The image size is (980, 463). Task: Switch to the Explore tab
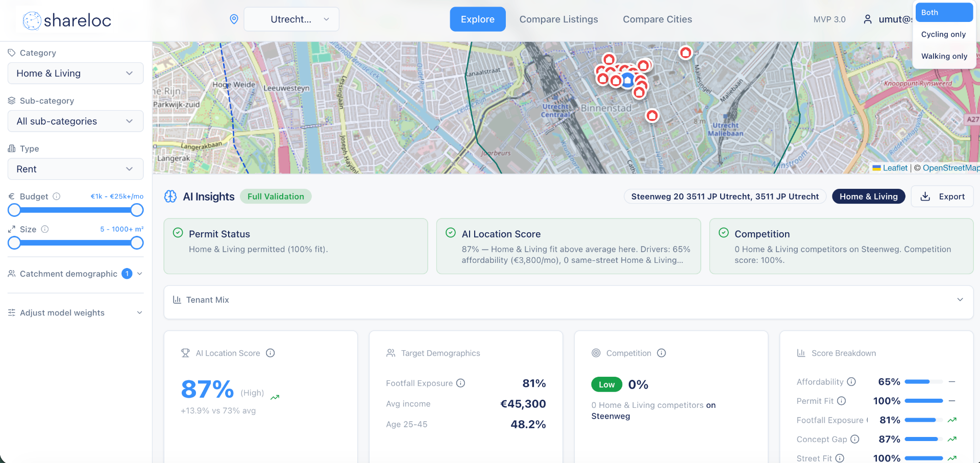coord(478,19)
